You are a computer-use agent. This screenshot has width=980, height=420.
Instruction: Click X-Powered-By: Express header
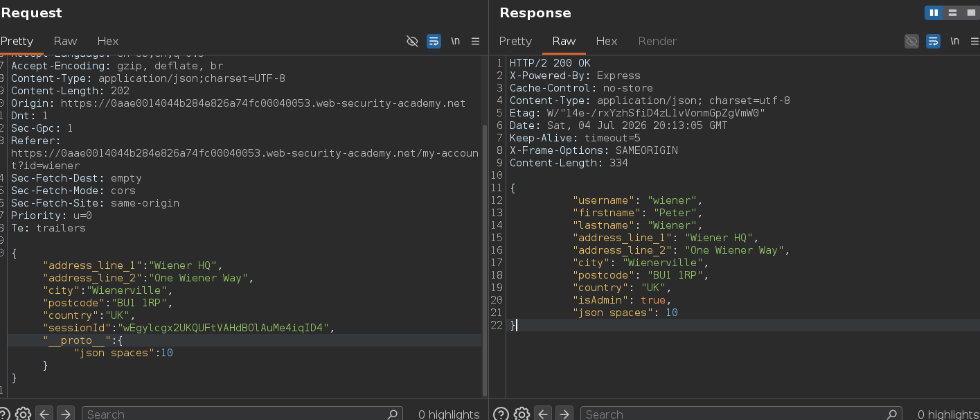tap(575, 76)
